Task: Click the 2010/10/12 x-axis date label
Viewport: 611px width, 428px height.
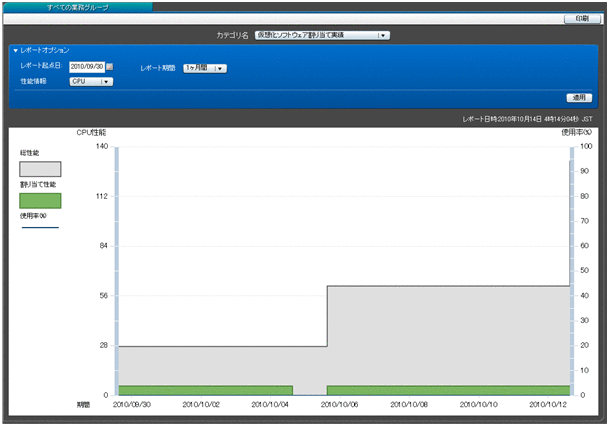Action: tap(549, 405)
